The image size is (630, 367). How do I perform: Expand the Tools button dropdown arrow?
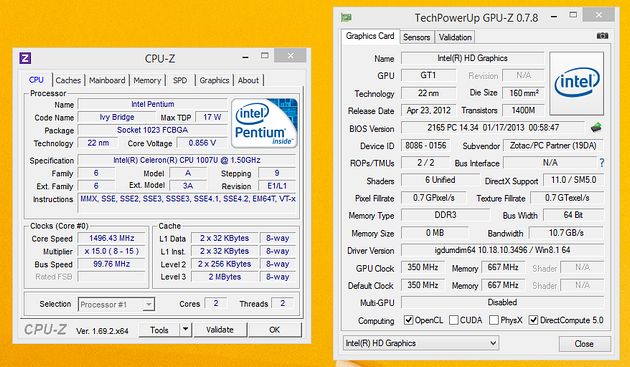tap(185, 330)
